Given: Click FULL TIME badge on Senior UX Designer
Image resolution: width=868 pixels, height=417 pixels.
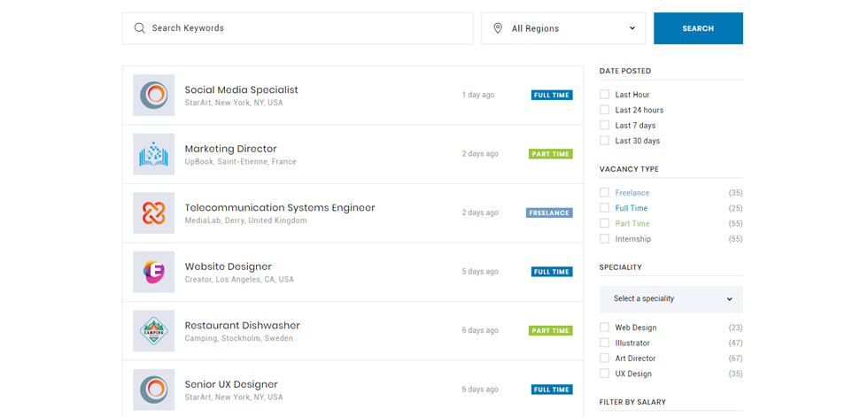Looking at the screenshot, I should click(552, 390).
